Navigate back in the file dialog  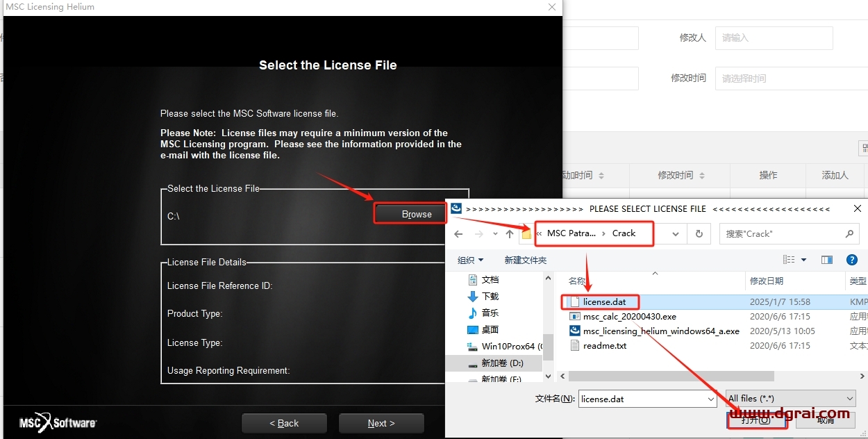458,234
